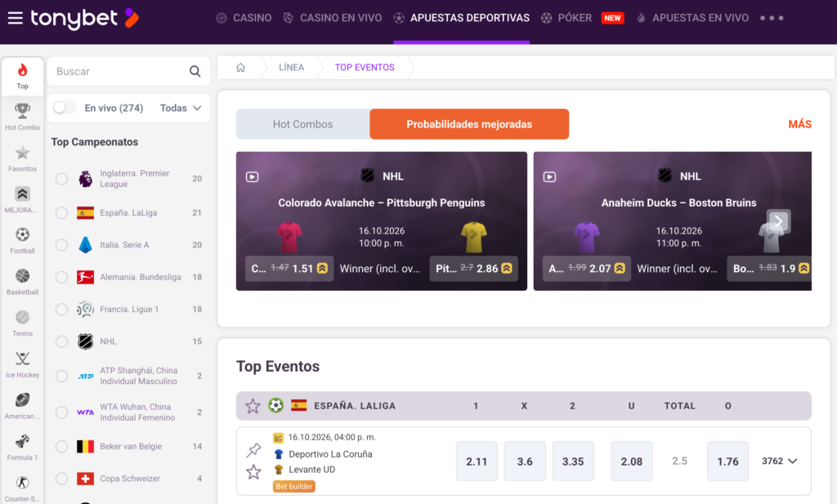
Task: Select home win odds 2.11
Action: click(x=477, y=462)
